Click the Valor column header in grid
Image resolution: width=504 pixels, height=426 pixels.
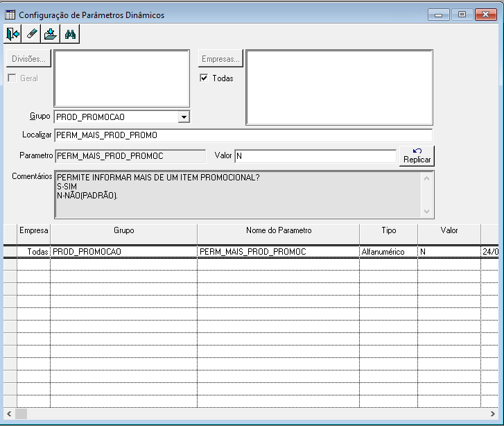coord(449,234)
